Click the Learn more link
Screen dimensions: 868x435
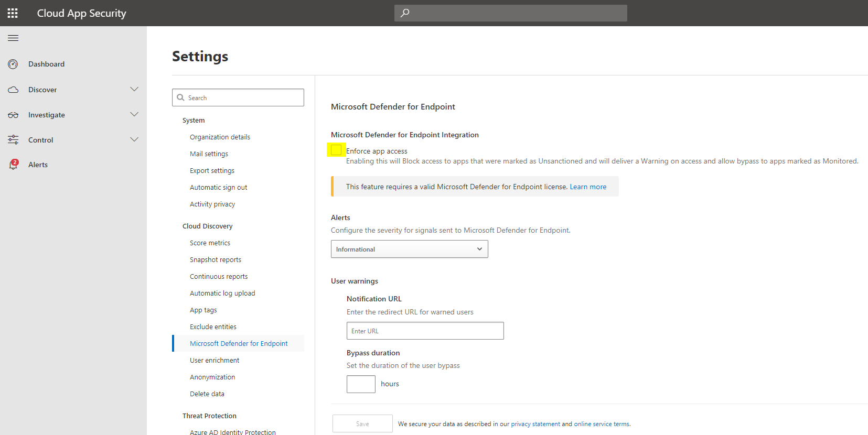coord(588,187)
